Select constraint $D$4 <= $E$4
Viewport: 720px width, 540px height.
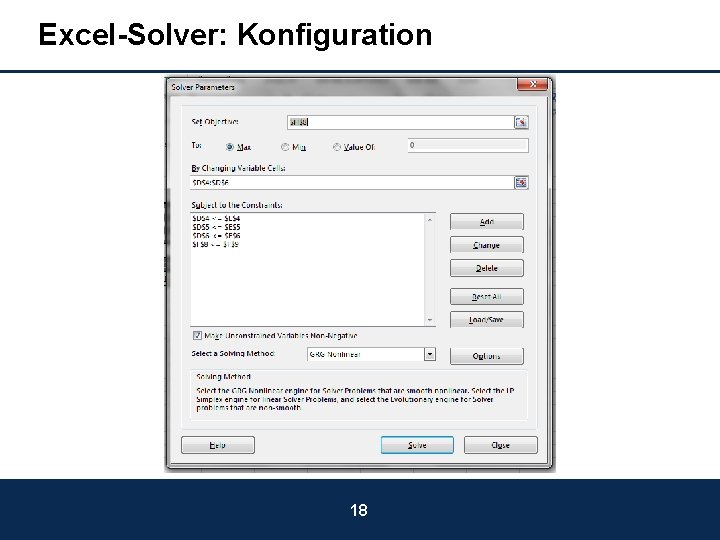pos(216,219)
